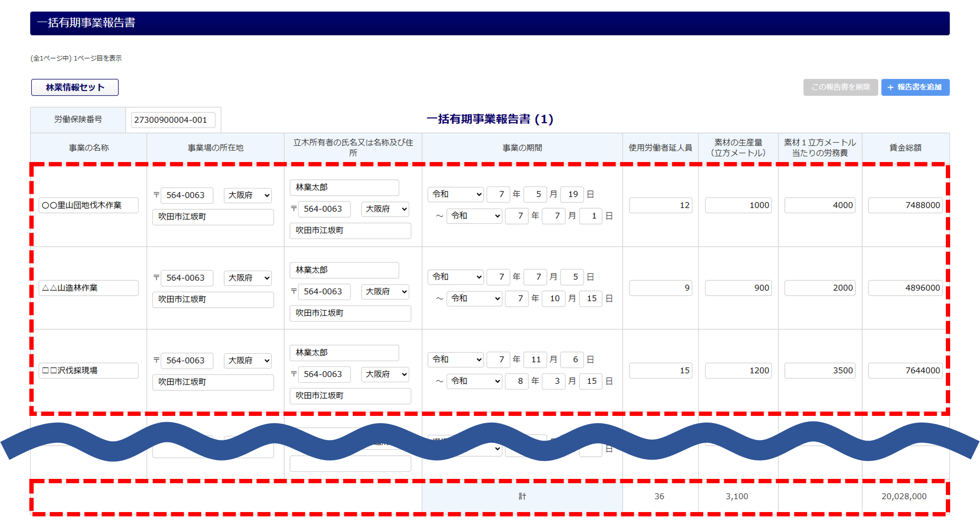Click second row 使用労働者延人員 field showing 9
Viewport: 980px width, 526px height.
pyautogui.click(x=660, y=288)
